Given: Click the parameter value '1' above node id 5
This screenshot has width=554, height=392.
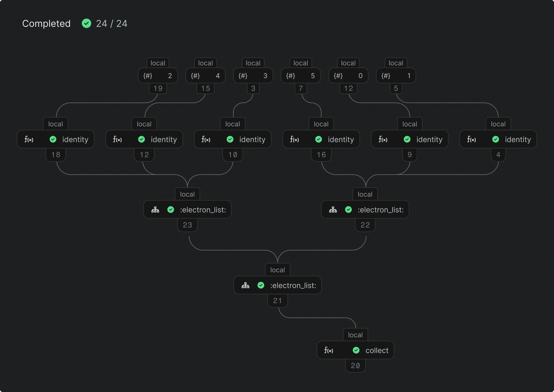Looking at the screenshot, I should (409, 76).
